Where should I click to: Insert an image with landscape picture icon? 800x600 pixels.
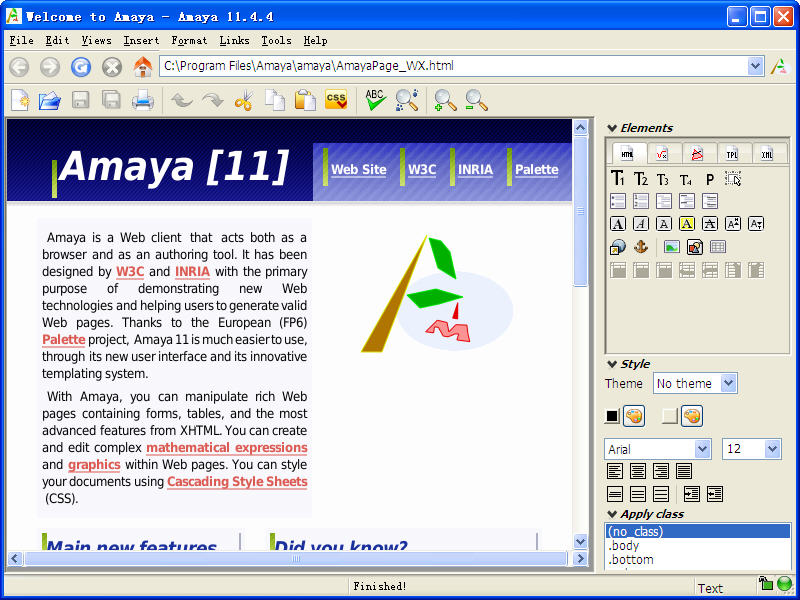pos(671,247)
